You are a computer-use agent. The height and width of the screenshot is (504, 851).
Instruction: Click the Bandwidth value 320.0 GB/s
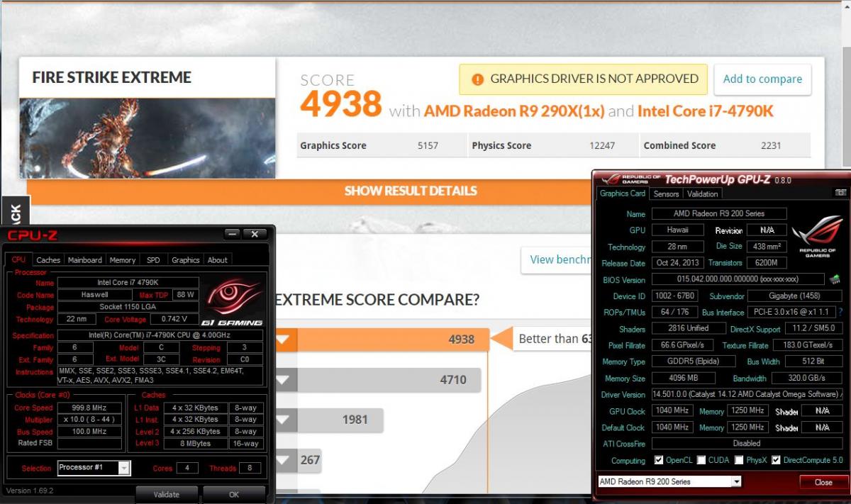[807, 379]
